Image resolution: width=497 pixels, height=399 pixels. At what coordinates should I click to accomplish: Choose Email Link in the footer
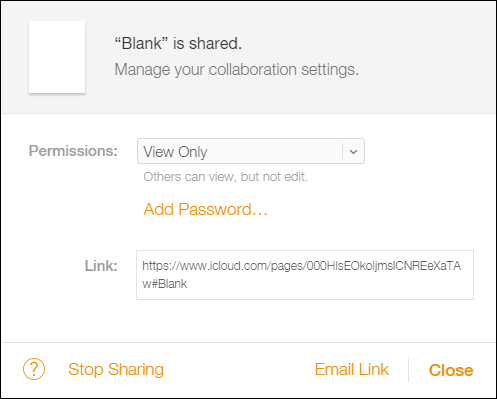[352, 369]
